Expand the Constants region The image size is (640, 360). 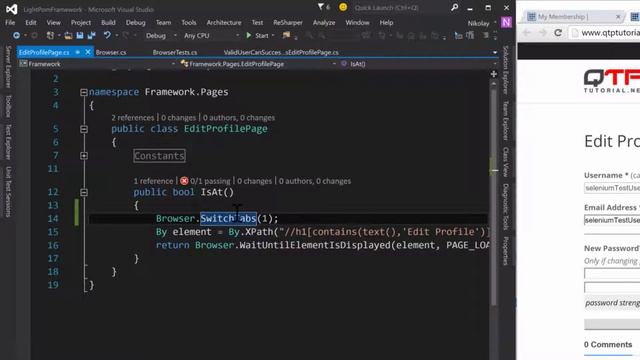[x=84, y=156]
